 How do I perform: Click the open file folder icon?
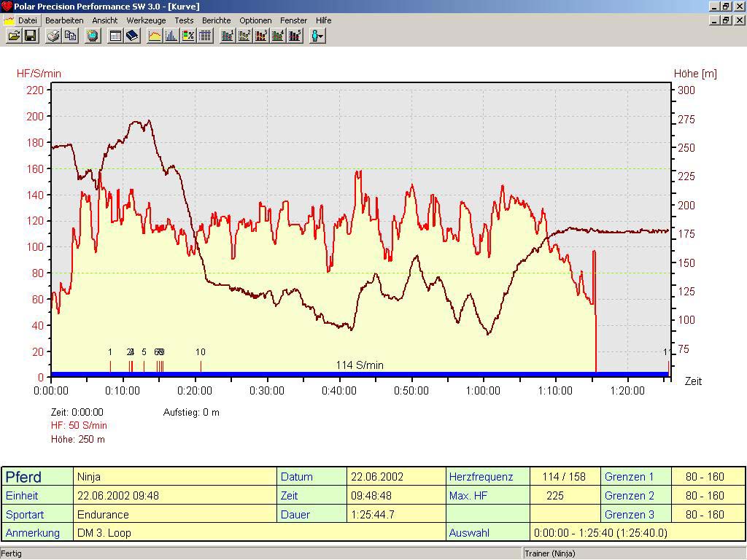(15, 36)
